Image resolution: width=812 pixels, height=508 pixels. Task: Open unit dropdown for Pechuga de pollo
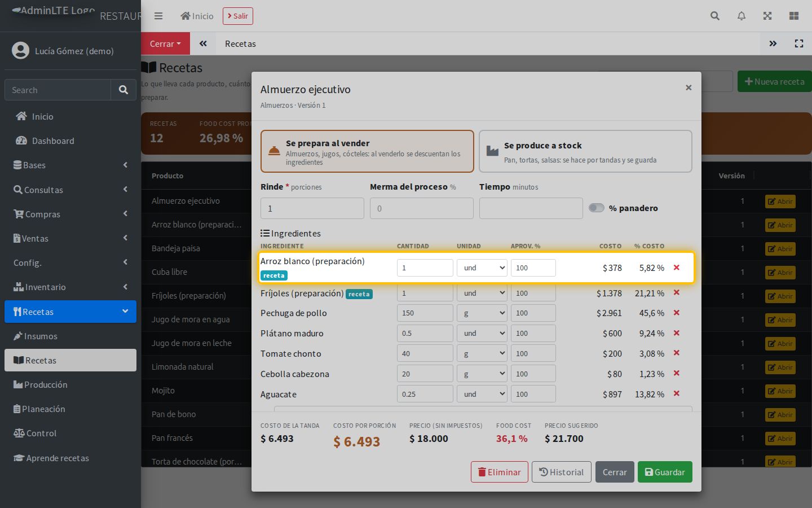(x=482, y=313)
